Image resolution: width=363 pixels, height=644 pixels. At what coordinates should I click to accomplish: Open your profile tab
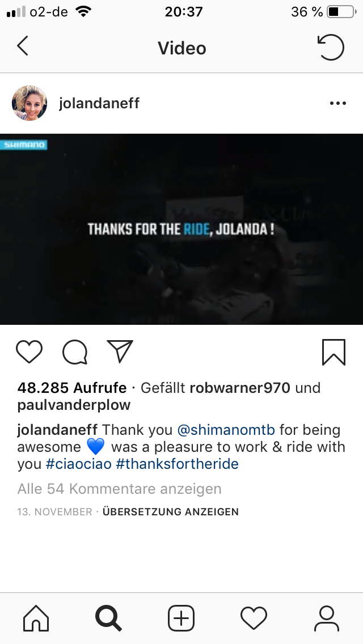click(x=326, y=618)
